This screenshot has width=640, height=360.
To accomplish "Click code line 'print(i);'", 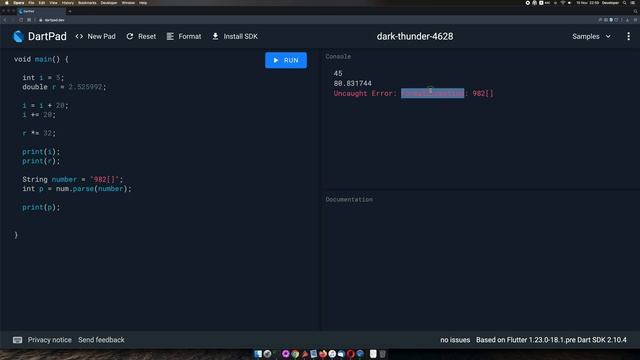I will [41, 151].
